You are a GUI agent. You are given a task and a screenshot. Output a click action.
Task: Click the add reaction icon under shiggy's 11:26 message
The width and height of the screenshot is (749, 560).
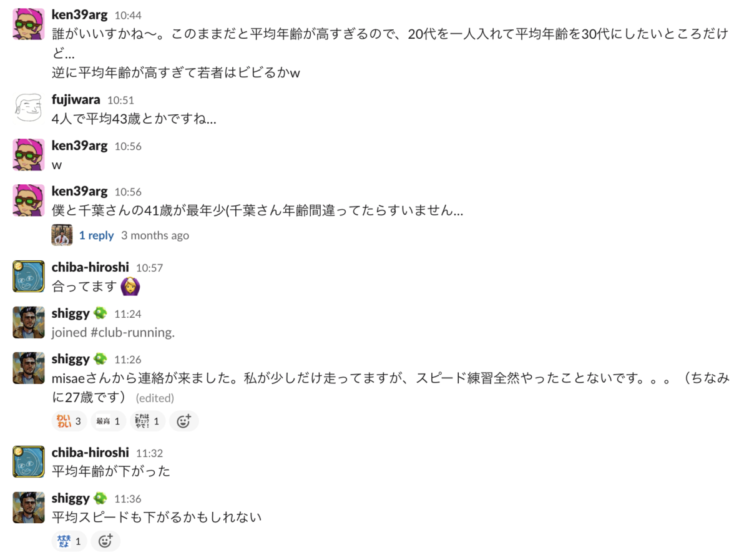tap(184, 421)
